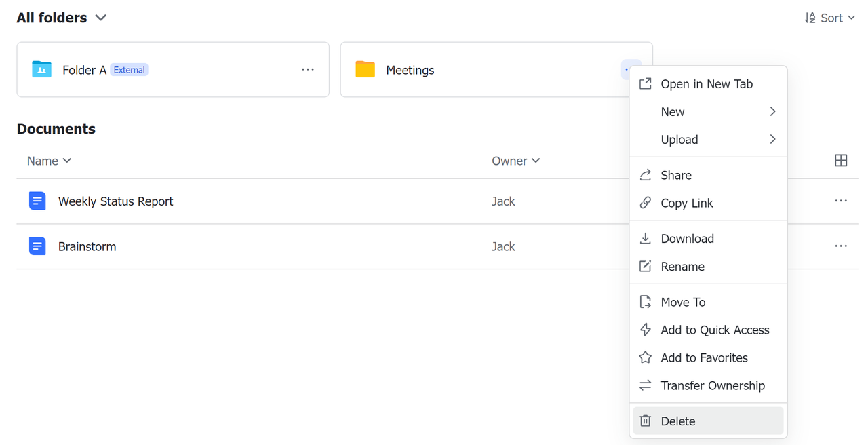Expand the Upload submenu chevron
The width and height of the screenshot is (868, 445).
(772, 139)
